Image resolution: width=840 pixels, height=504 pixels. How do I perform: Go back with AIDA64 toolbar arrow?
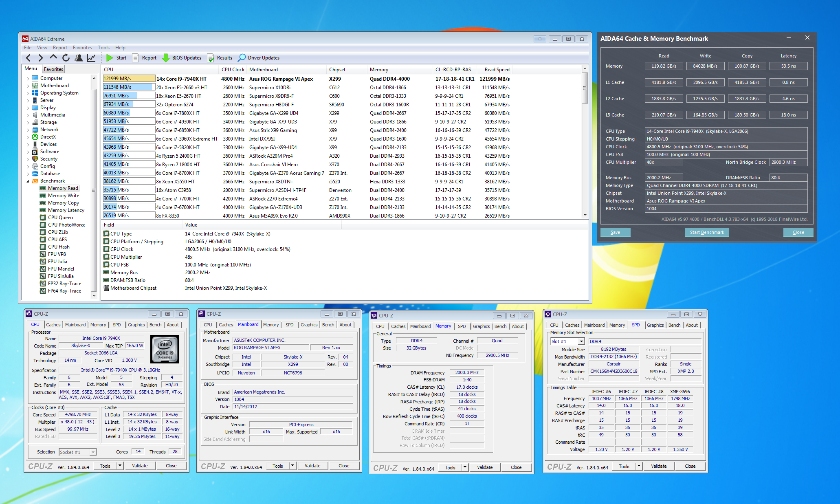tap(28, 58)
